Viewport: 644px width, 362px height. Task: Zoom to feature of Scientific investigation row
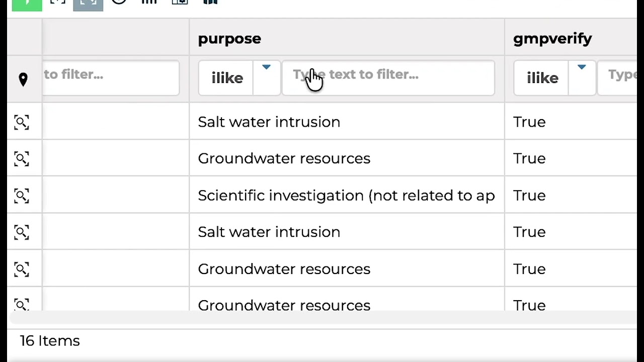(22, 196)
